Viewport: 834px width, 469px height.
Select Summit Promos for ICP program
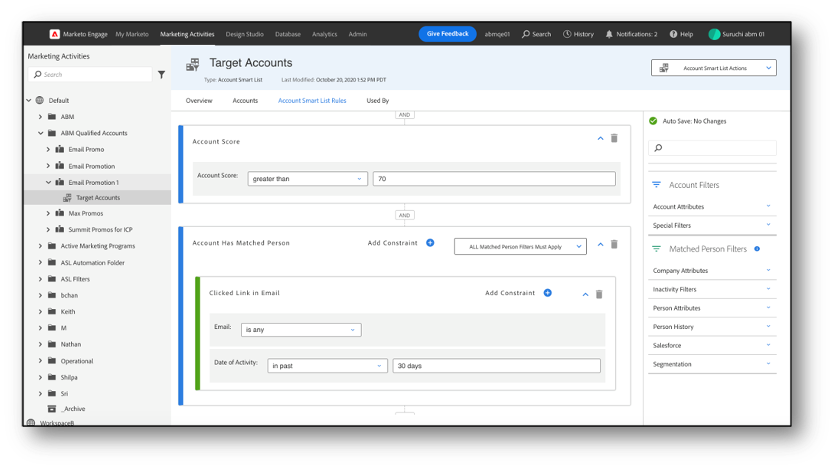pyautogui.click(x=100, y=230)
